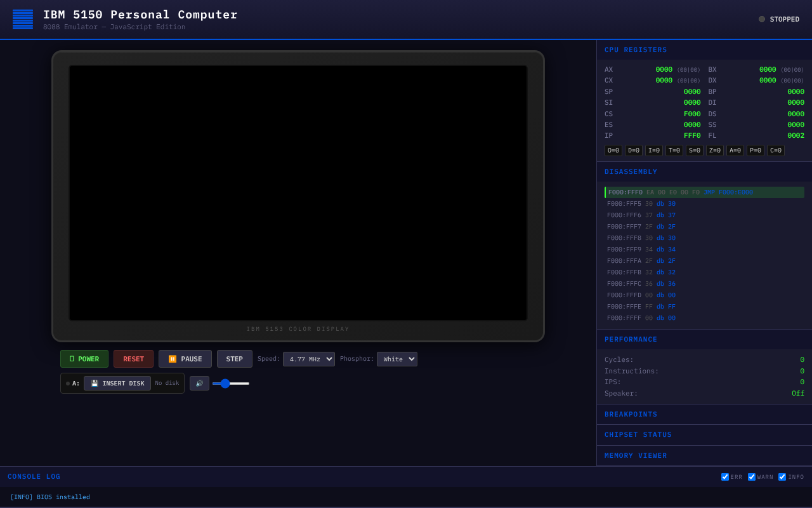Screen dimensions: 812x508
Task: Expand the CHIPSET STATUS panel
Action: (704, 435)
